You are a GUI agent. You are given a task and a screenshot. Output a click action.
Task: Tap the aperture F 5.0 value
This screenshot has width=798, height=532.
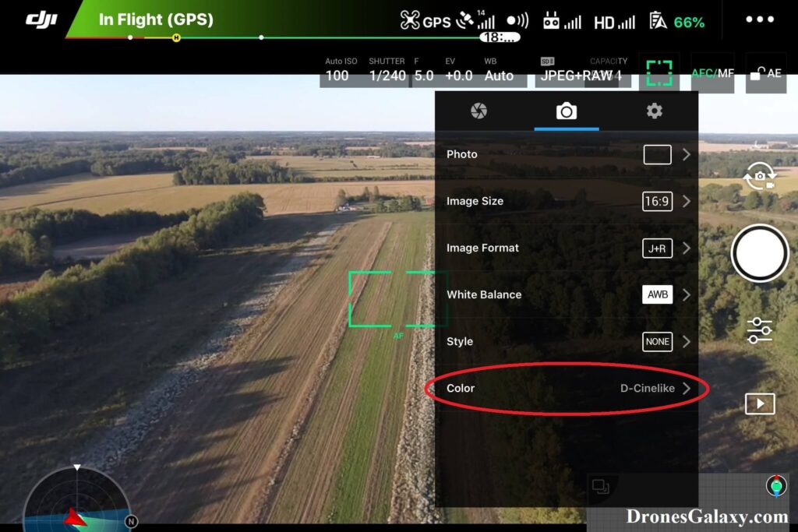click(423, 69)
